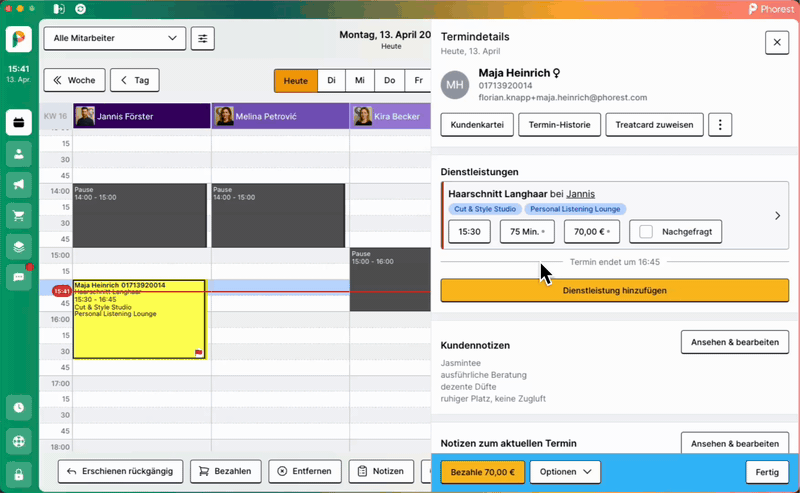
Task: Switch to the Mi day tab
Action: tap(360, 80)
